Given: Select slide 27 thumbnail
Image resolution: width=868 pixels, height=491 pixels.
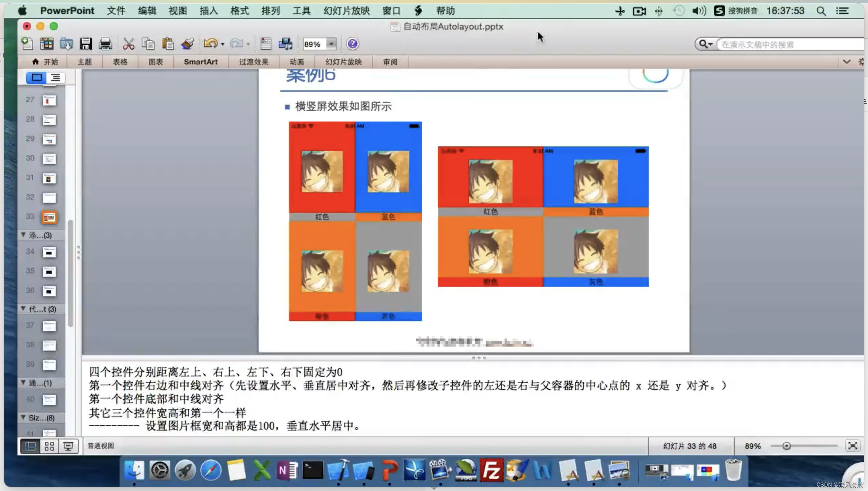Looking at the screenshot, I should click(49, 100).
